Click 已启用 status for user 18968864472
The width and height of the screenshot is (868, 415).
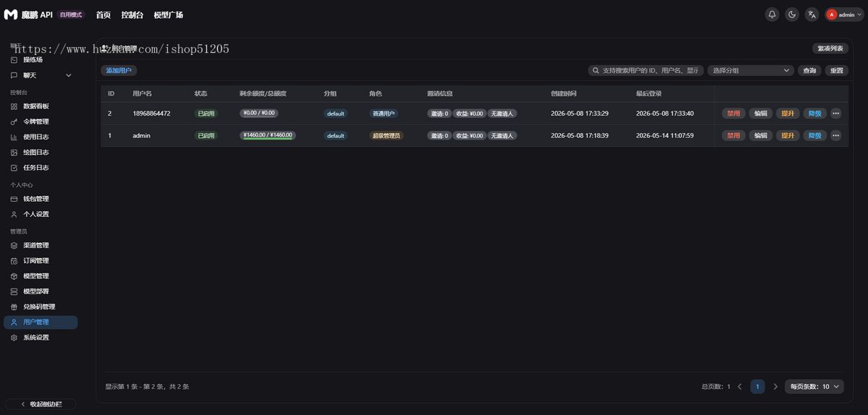[206, 114]
